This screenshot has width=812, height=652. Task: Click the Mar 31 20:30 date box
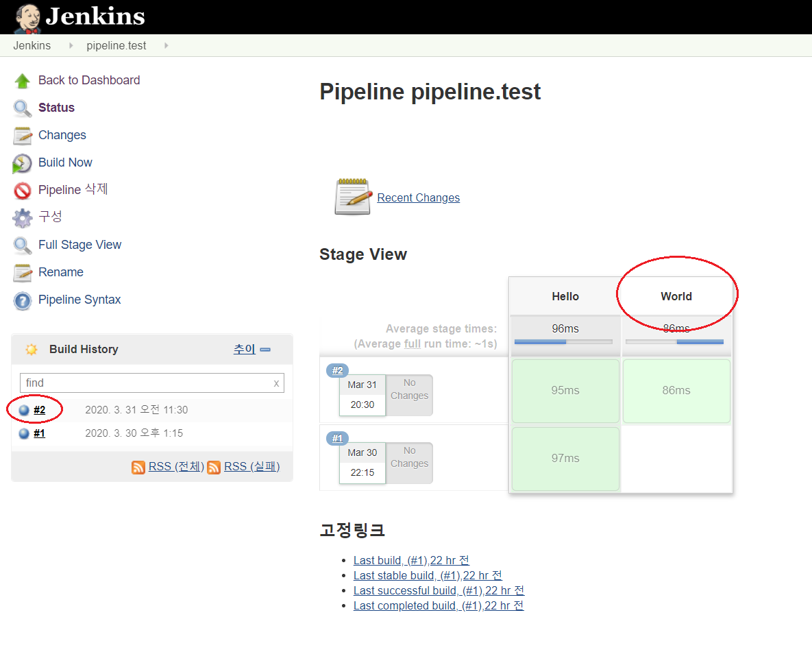click(362, 396)
